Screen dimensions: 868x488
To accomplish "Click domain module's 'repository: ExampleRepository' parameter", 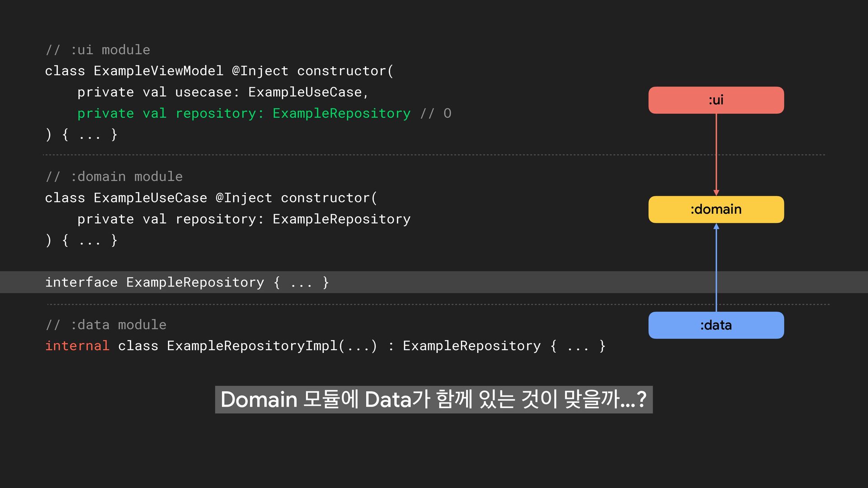I will point(292,219).
